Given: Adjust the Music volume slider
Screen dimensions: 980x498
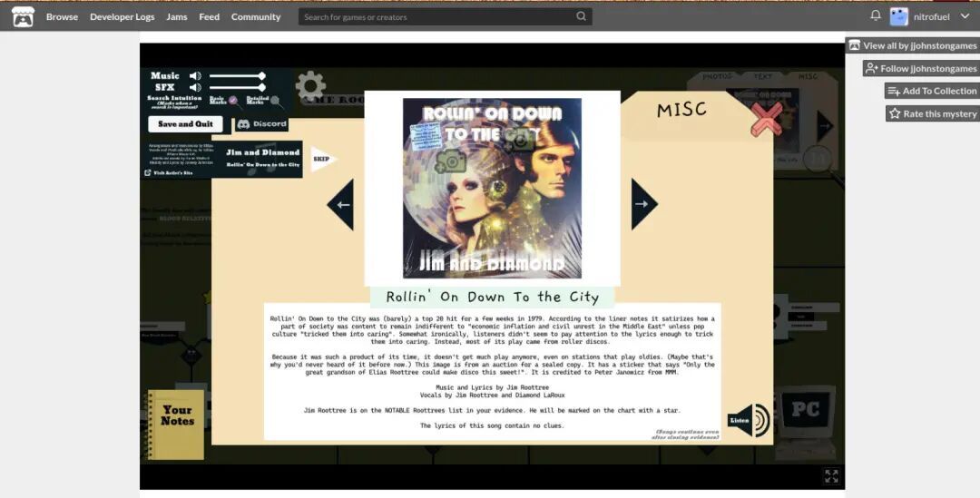Looking at the screenshot, I should point(237,75).
